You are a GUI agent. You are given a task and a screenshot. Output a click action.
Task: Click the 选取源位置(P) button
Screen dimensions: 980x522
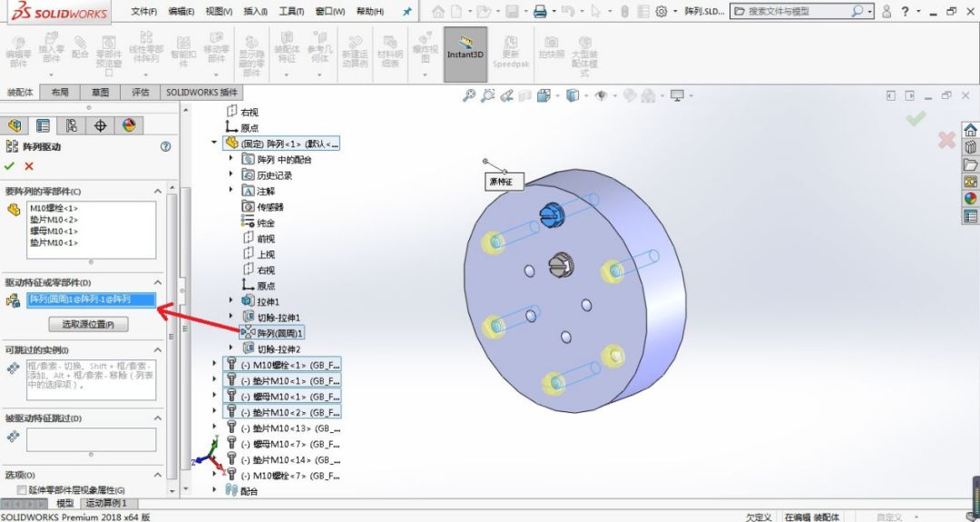coord(88,324)
